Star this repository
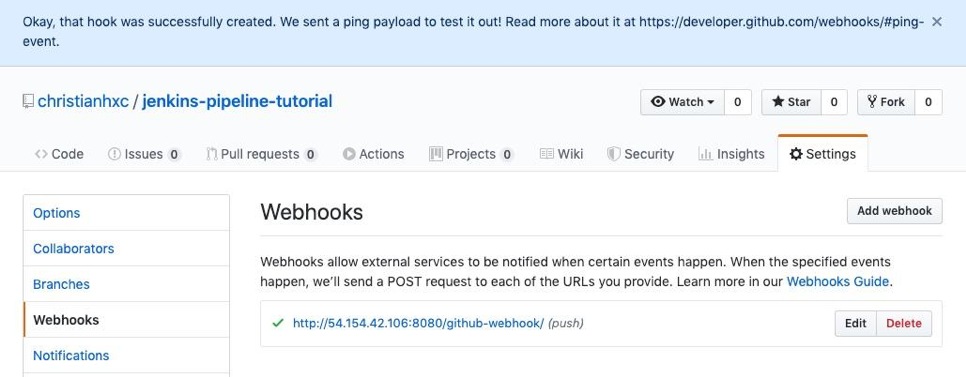Viewport: 966px width, 377px height. click(x=791, y=102)
